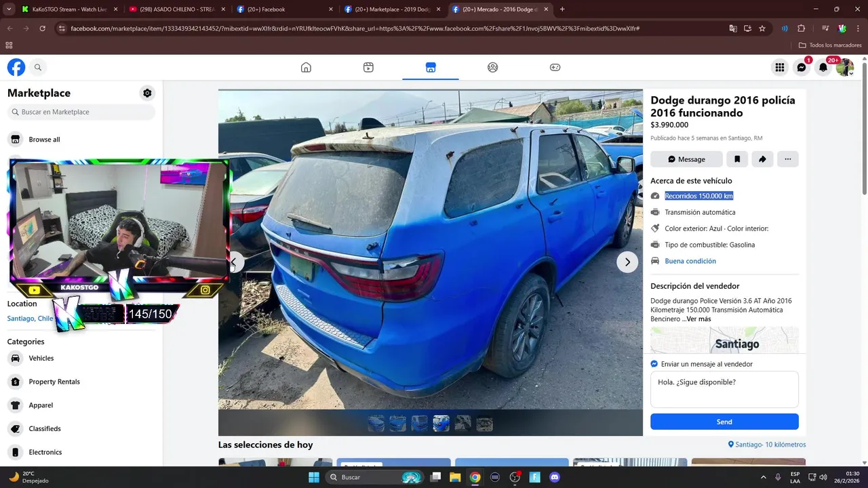Open Facebook notifications bell
Viewport: 868px width, 488px height.
pos(823,67)
